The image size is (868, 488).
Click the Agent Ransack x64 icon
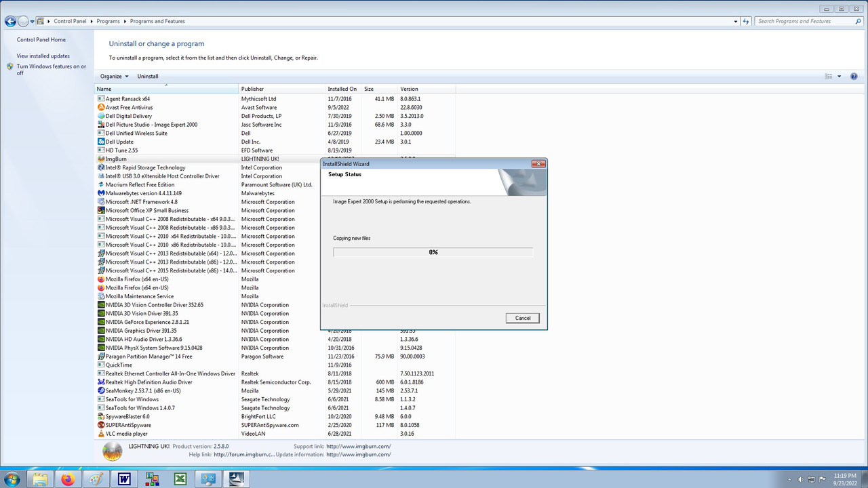pos(101,99)
